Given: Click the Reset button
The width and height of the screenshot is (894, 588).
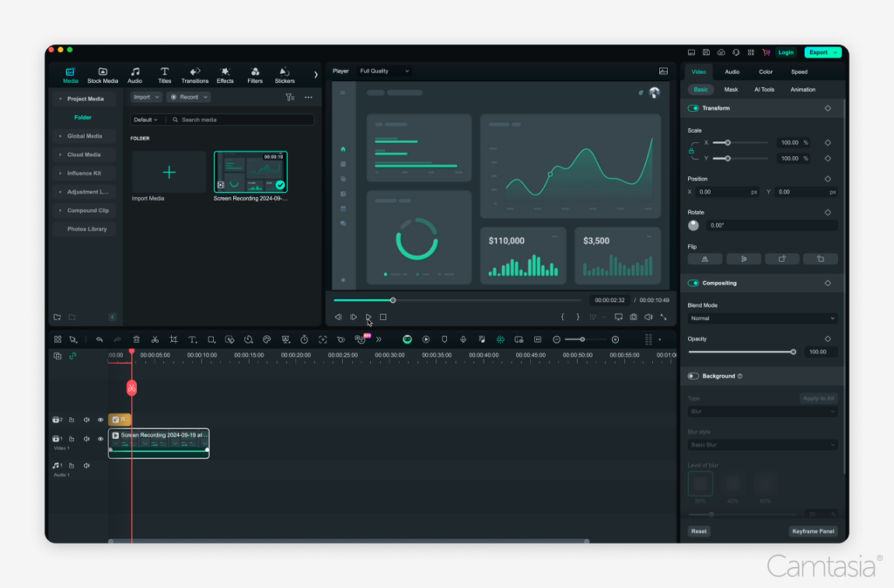Looking at the screenshot, I should 699,531.
